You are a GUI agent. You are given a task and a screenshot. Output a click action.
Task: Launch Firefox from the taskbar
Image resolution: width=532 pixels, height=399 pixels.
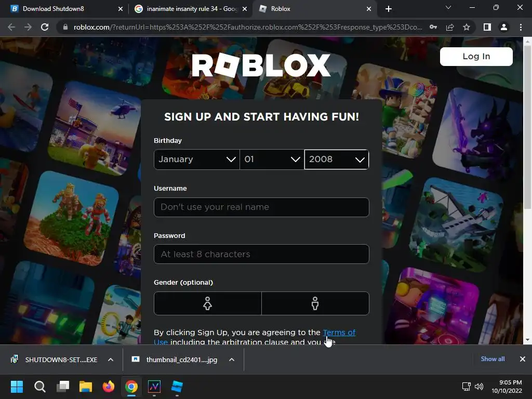(109, 387)
